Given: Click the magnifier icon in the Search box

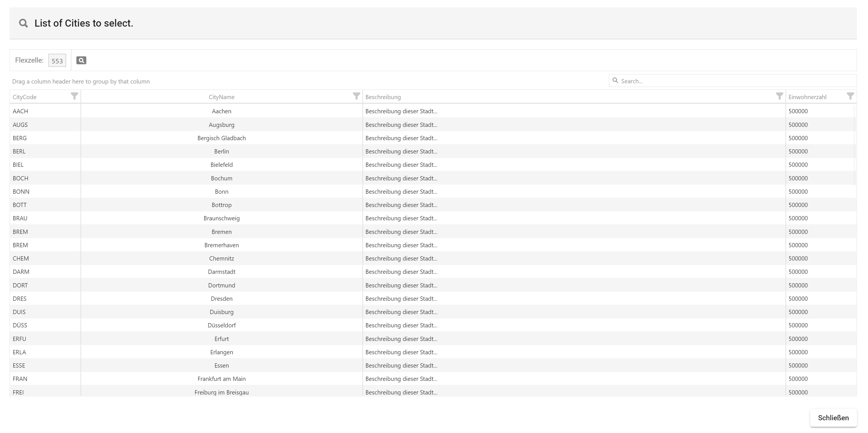Looking at the screenshot, I should pos(615,80).
